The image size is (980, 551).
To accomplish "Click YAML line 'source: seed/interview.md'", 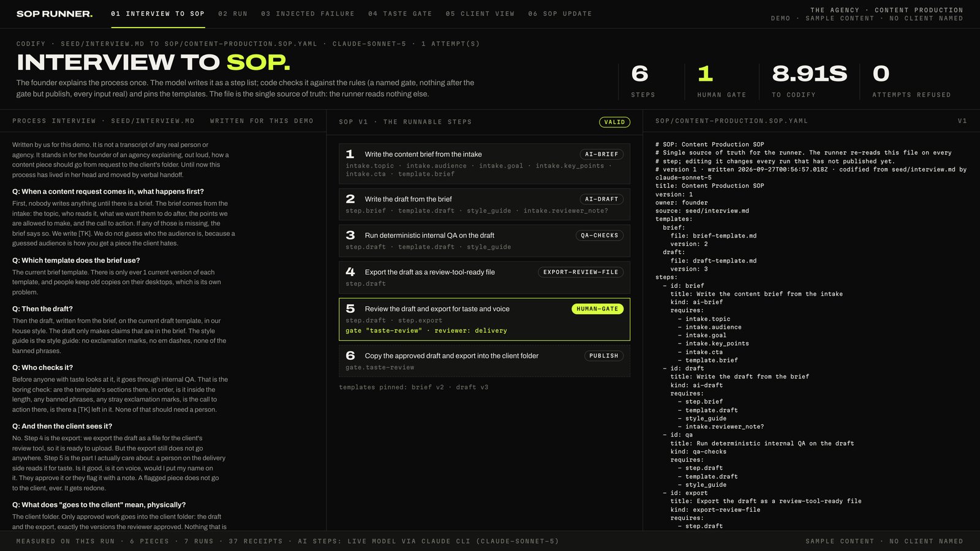I will click(x=702, y=211).
